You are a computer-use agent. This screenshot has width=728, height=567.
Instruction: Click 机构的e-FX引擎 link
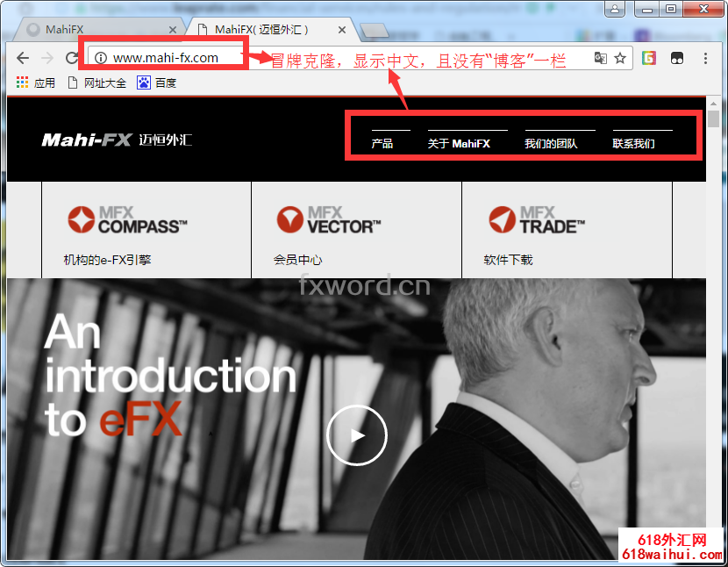tap(107, 259)
